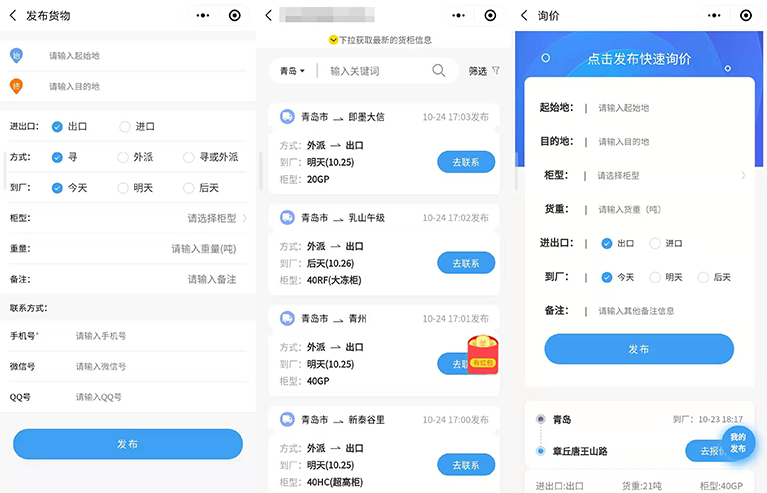Tap the search magnifier icon

coord(438,71)
